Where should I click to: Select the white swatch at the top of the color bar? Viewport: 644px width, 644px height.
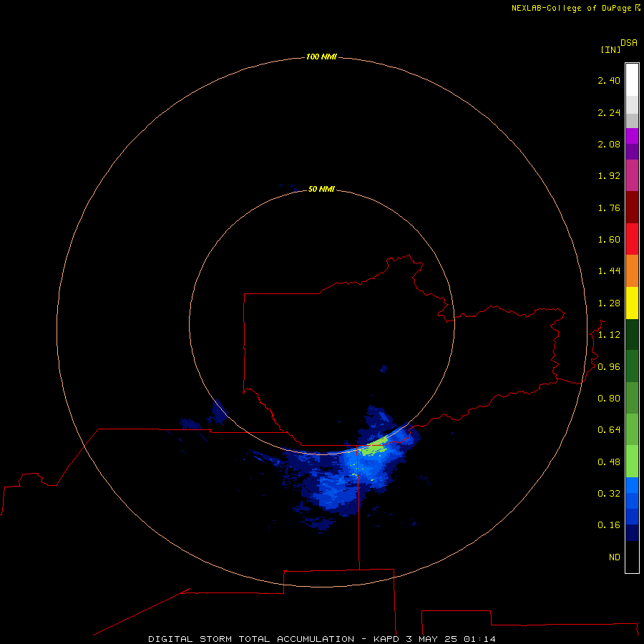pyautogui.click(x=632, y=80)
